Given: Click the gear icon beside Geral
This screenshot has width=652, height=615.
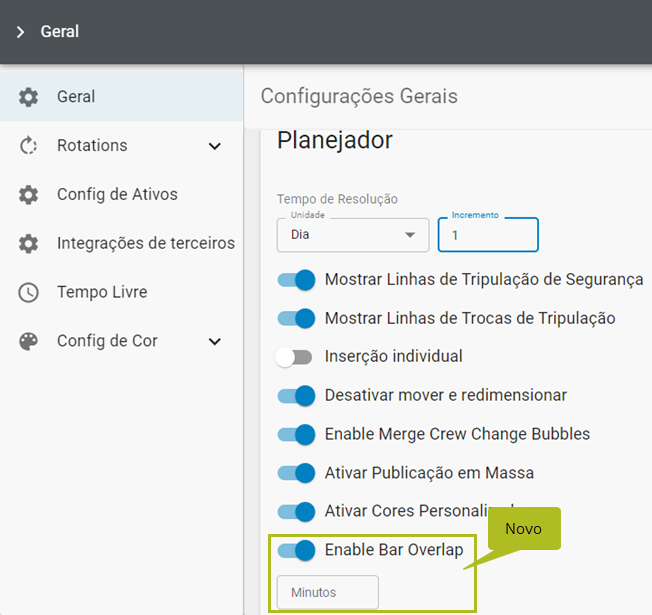Looking at the screenshot, I should 28,97.
